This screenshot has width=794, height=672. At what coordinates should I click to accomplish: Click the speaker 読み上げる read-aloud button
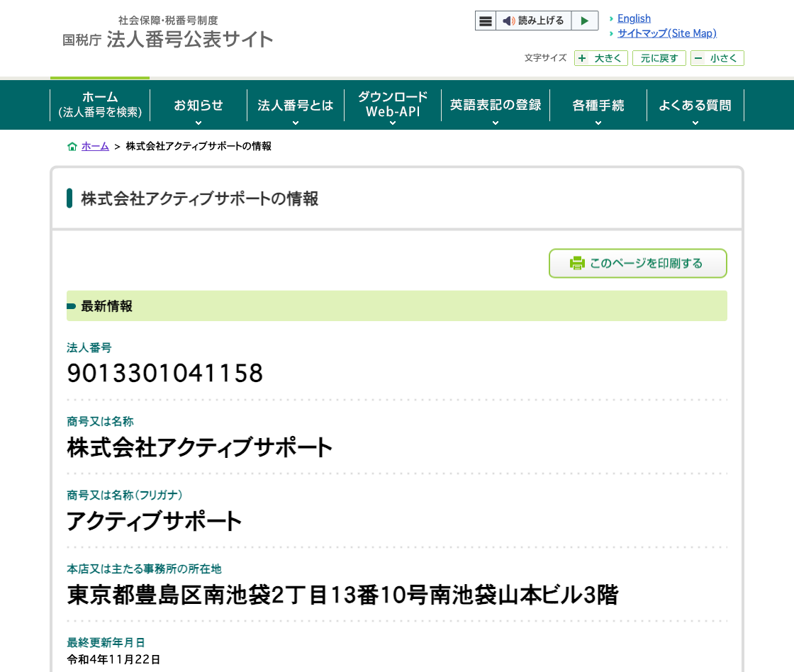pyautogui.click(x=533, y=21)
